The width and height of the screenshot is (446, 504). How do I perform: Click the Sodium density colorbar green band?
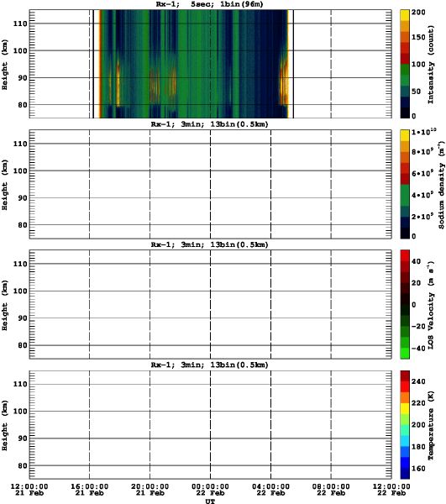click(405, 195)
